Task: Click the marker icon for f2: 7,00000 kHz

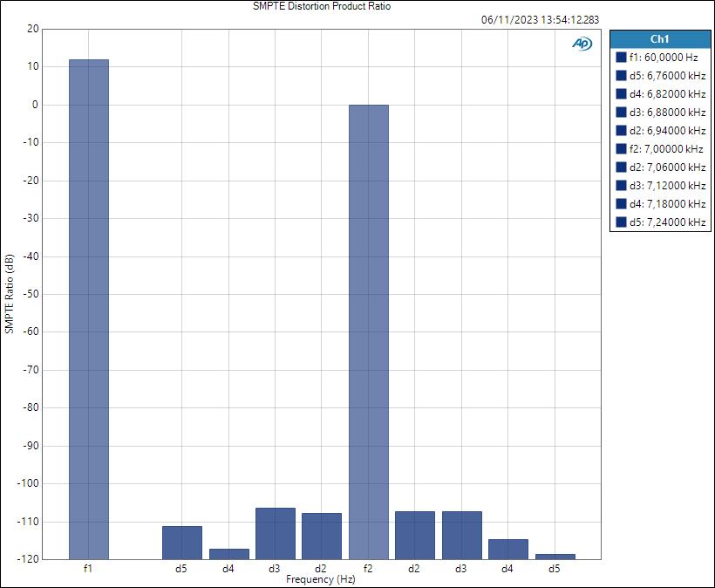Action: click(x=622, y=147)
